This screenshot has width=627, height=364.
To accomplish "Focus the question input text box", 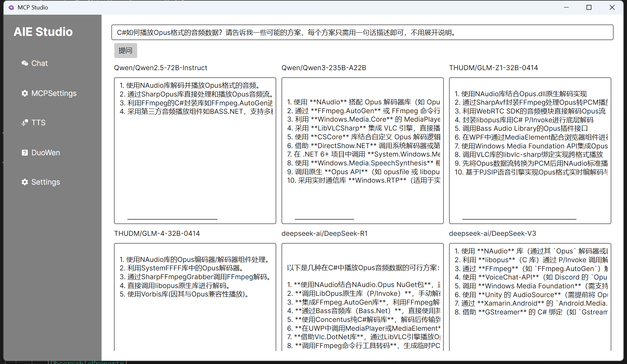I will (x=362, y=33).
